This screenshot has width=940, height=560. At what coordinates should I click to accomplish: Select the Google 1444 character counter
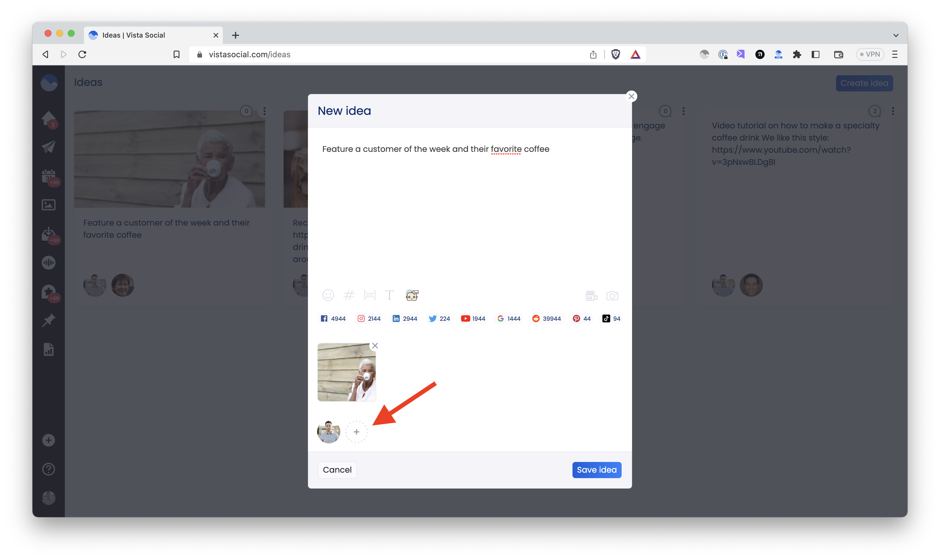(508, 318)
